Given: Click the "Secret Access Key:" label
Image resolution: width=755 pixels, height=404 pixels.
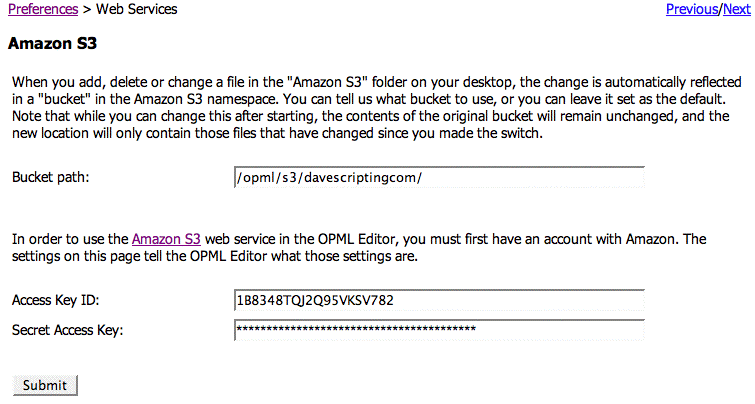Looking at the screenshot, I should click(66, 329).
